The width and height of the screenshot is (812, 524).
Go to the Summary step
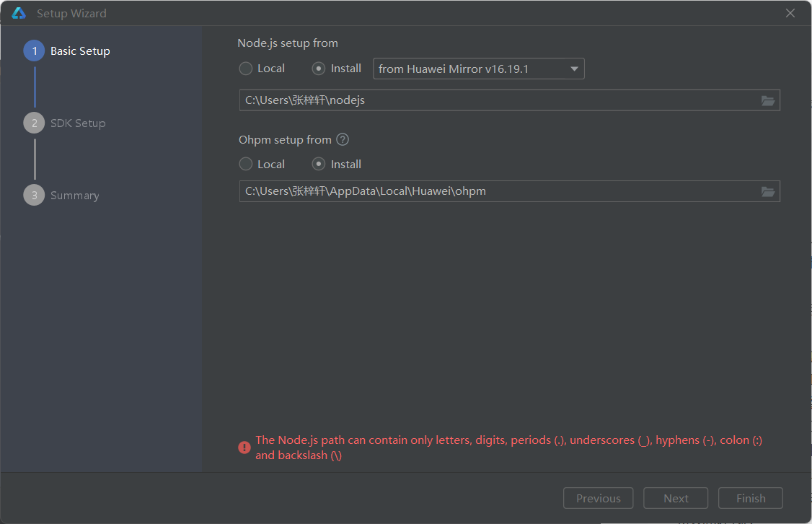pos(61,196)
